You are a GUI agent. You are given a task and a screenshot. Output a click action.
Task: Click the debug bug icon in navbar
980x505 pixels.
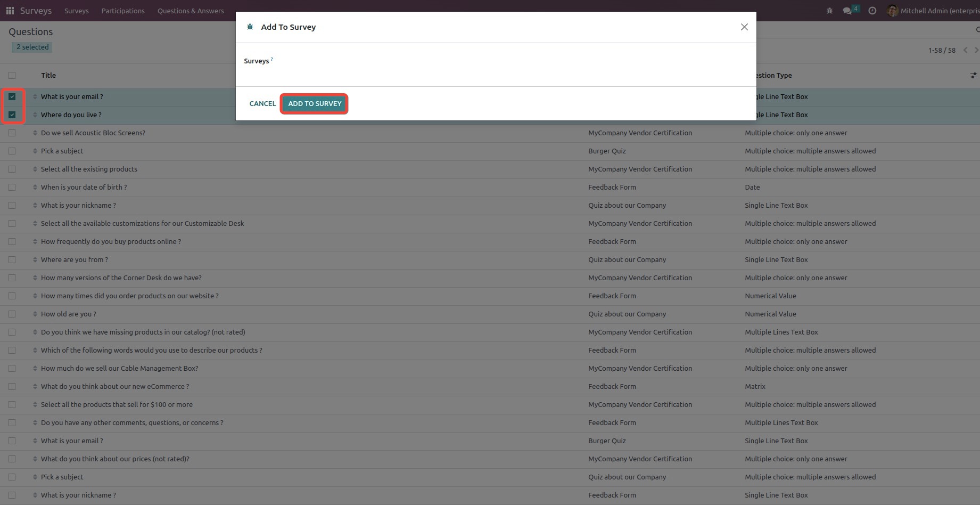829,11
